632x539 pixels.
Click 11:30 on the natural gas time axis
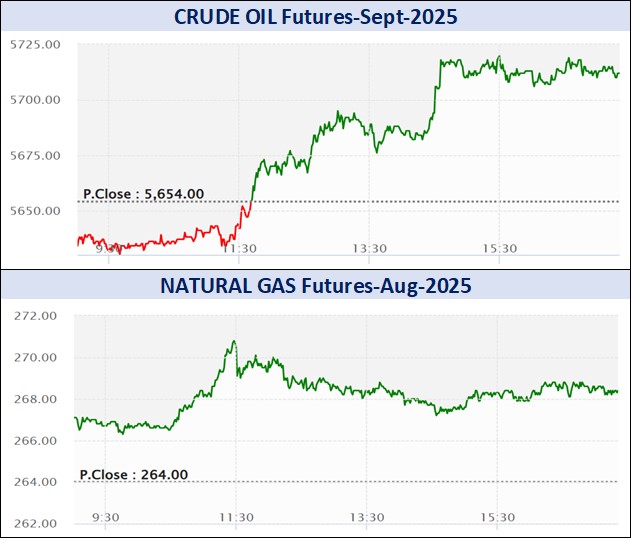[x=237, y=517]
